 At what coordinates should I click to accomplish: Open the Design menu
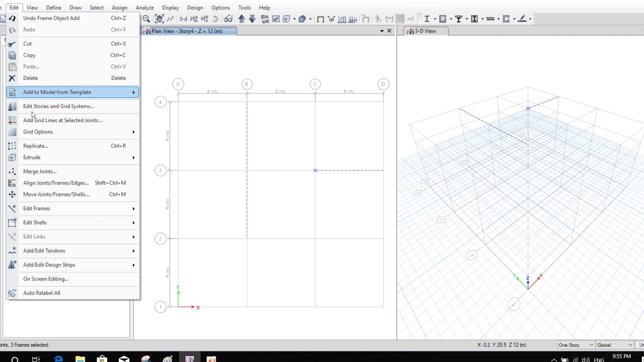195,8
